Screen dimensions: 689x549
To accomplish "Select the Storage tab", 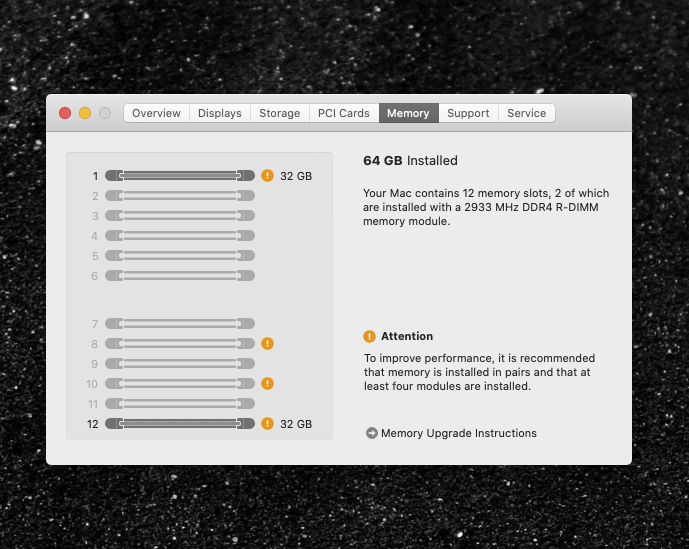I will tap(279, 113).
